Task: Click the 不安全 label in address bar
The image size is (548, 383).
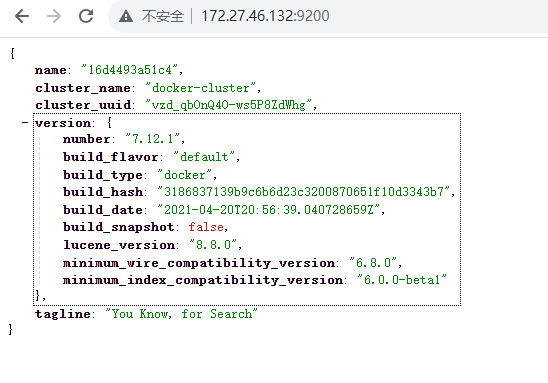Action: [163, 16]
